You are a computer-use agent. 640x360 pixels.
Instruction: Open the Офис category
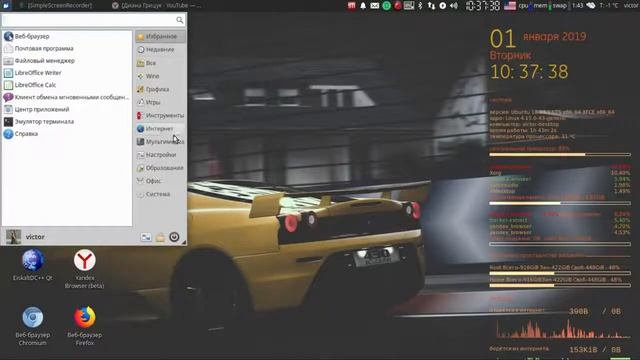coord(160,181)
